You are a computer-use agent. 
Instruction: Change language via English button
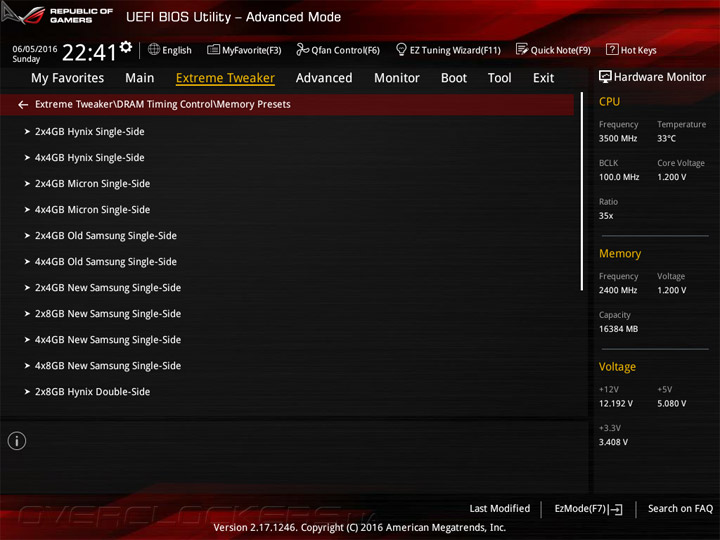click(x=177, y=50)
